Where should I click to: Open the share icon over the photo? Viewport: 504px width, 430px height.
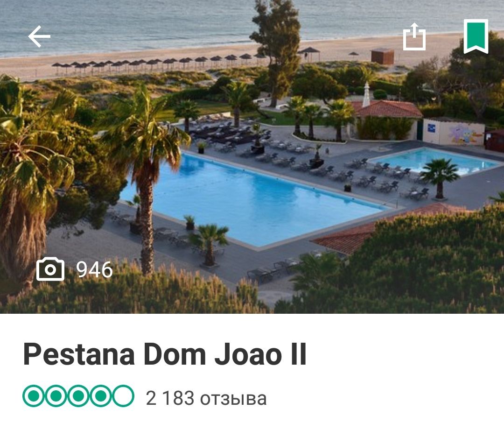tap(414, 36)
